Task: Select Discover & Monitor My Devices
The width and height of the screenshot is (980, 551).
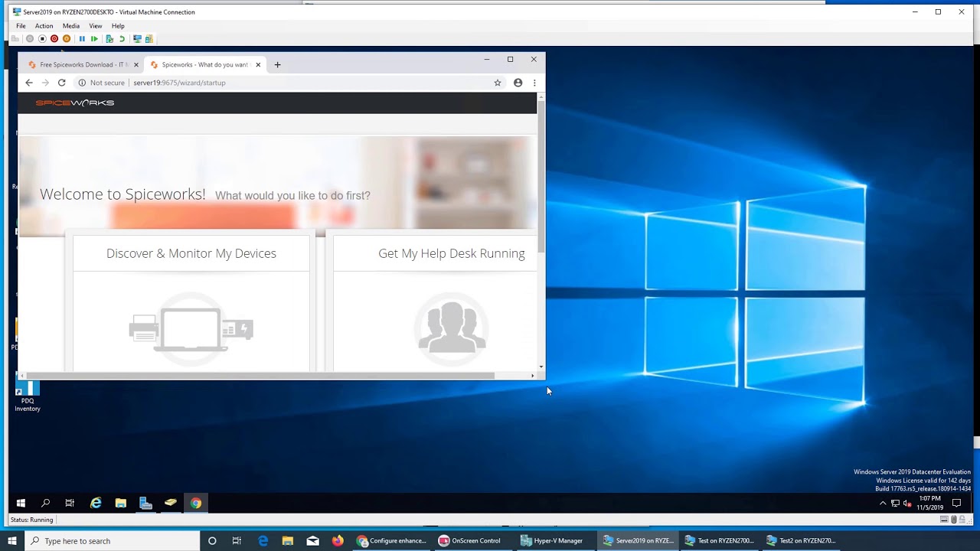Action: pos(191,253)
